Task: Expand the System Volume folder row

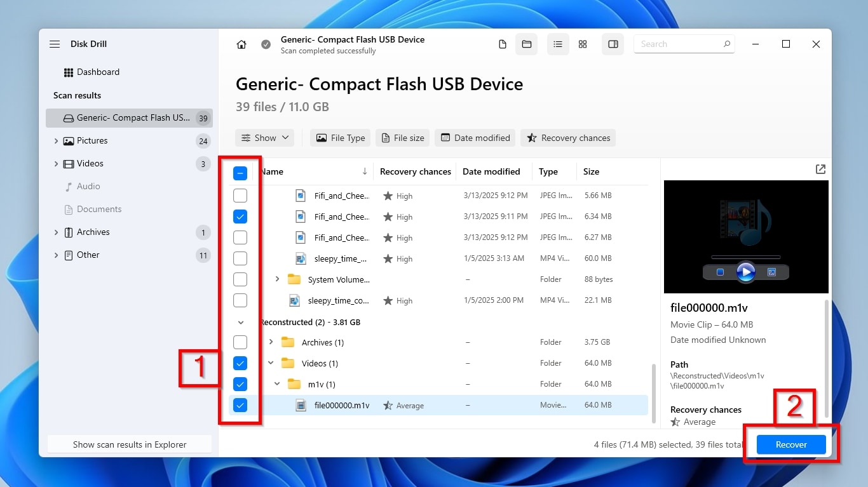Action: pos(277,279)
